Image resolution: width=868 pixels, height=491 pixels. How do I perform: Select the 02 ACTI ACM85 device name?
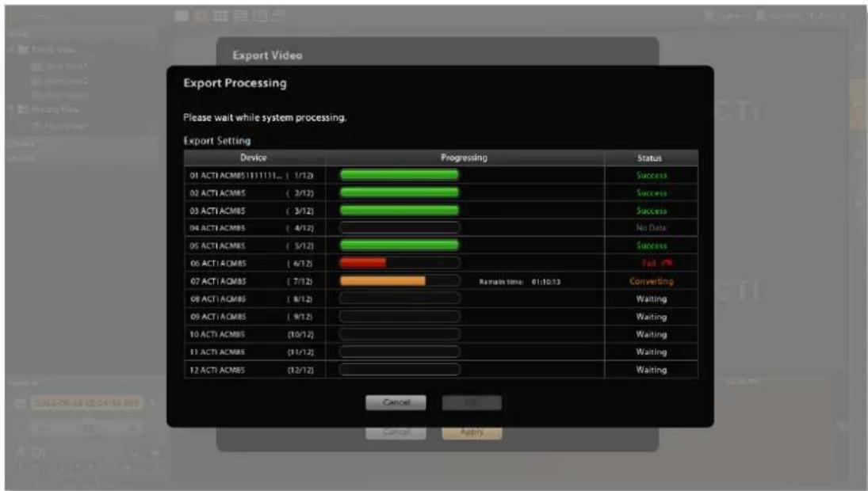tap(217, 193)
